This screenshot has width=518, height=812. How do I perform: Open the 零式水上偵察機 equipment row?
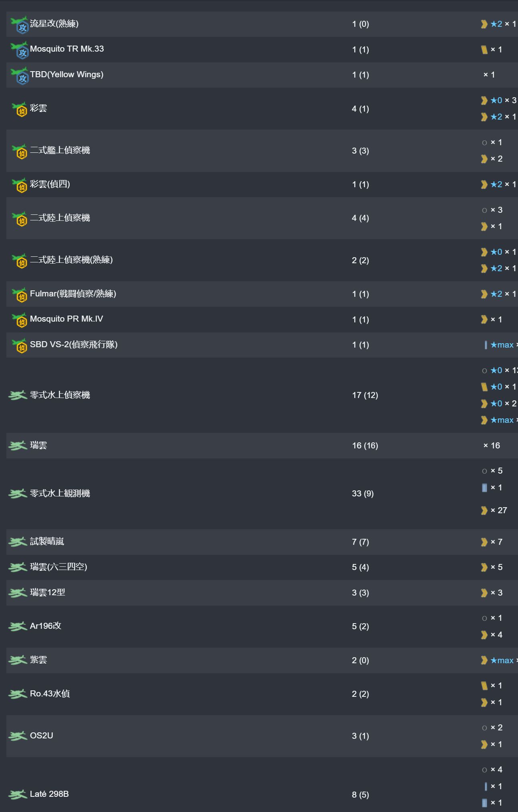coord(262,395)
